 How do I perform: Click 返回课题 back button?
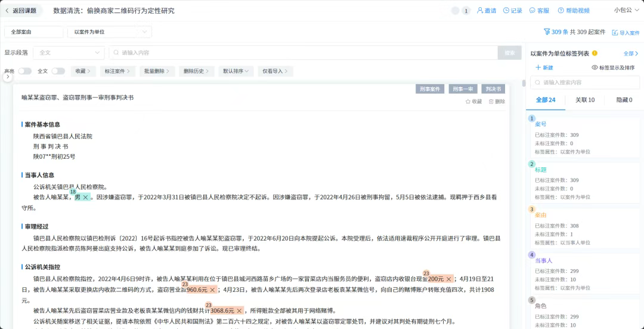click(x=21, y=11)
